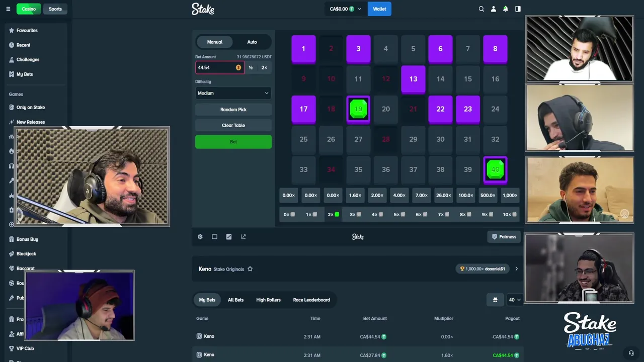Open the hamburger menu icon
This screenshot has width=644, height=362.
(8, 9)
